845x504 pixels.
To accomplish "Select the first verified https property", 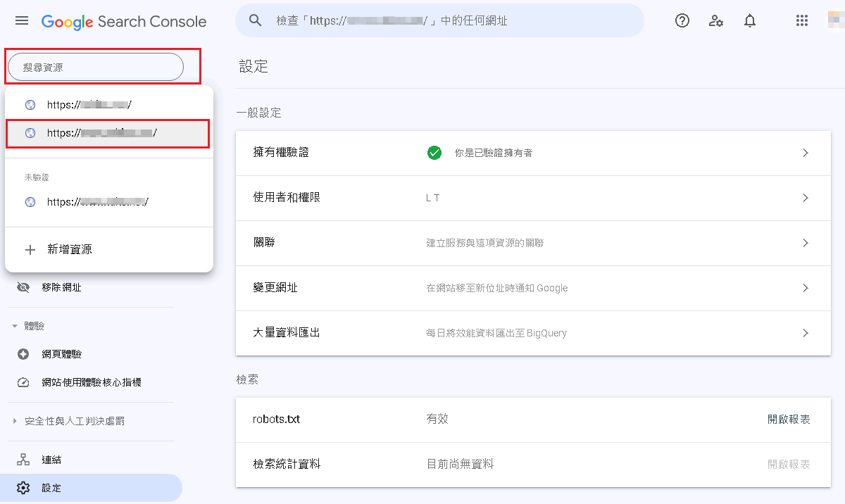I will coord(108,105).
